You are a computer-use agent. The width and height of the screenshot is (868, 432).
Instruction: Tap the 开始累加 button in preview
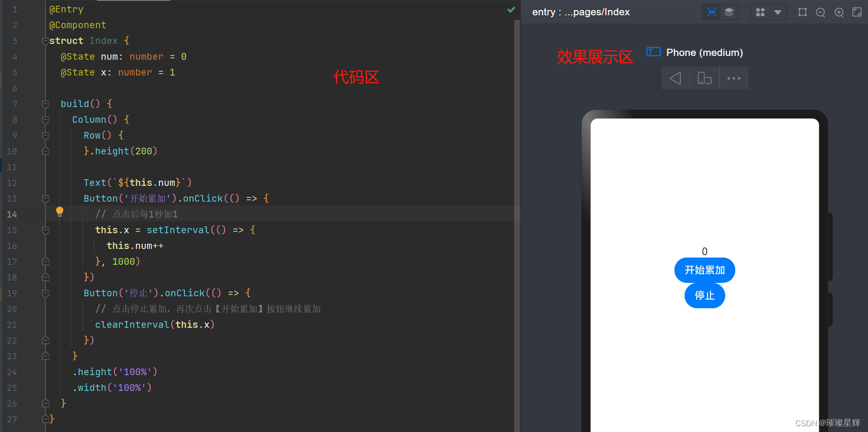click(705, 270)
